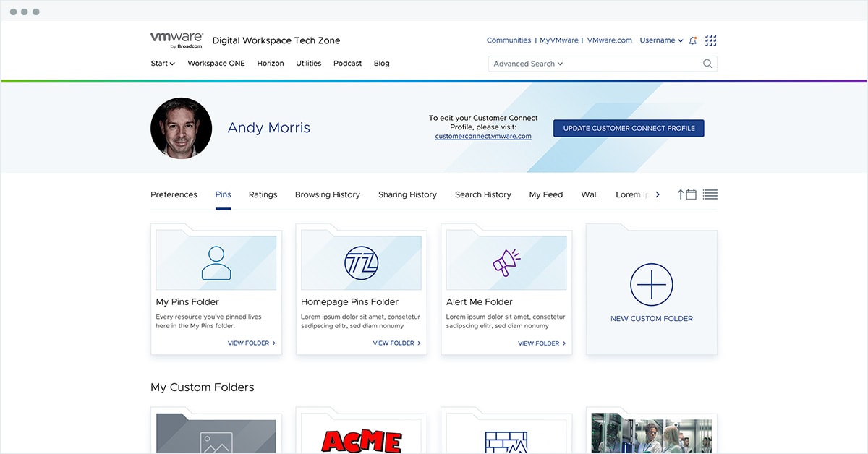Click the megaphone Alert Me folder icon
868x454 pixels.
(x=506, y=263)
